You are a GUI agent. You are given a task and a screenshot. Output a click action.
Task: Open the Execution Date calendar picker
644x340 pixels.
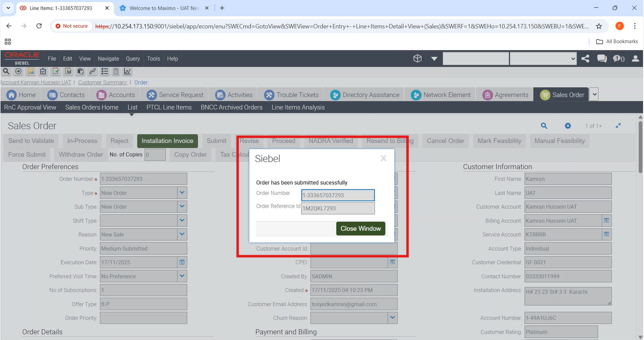[182, 262]
